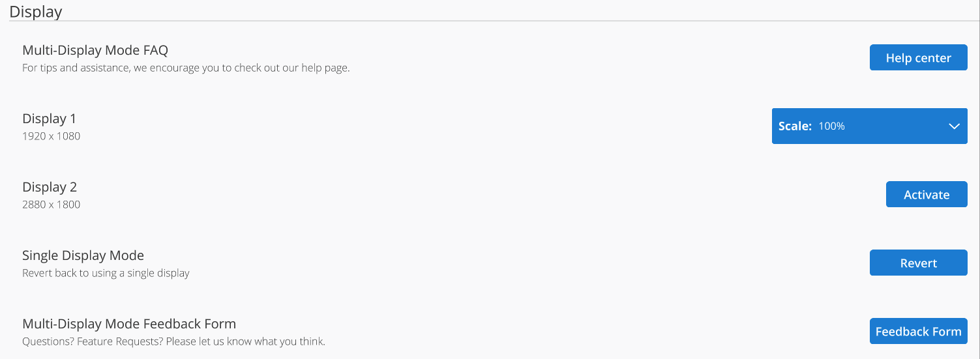Activate Display 2
Viewport: 980px width, 359px height.
(926, 195)
